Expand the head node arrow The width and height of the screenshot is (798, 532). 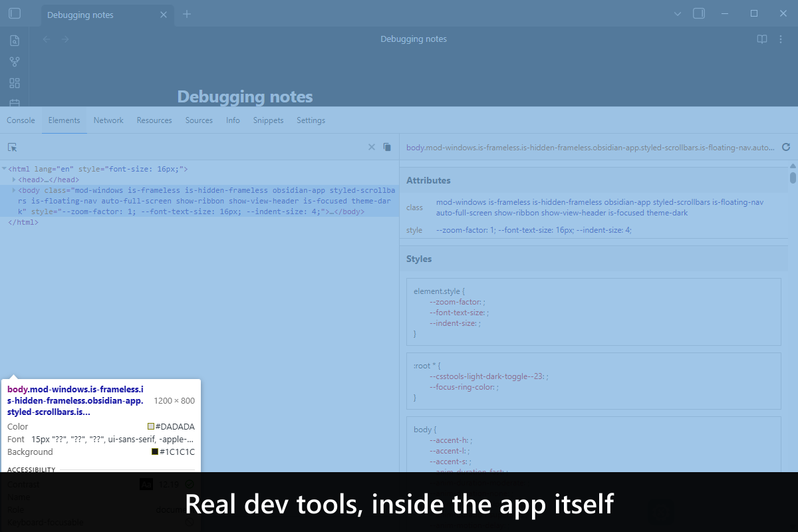(15, 180)
